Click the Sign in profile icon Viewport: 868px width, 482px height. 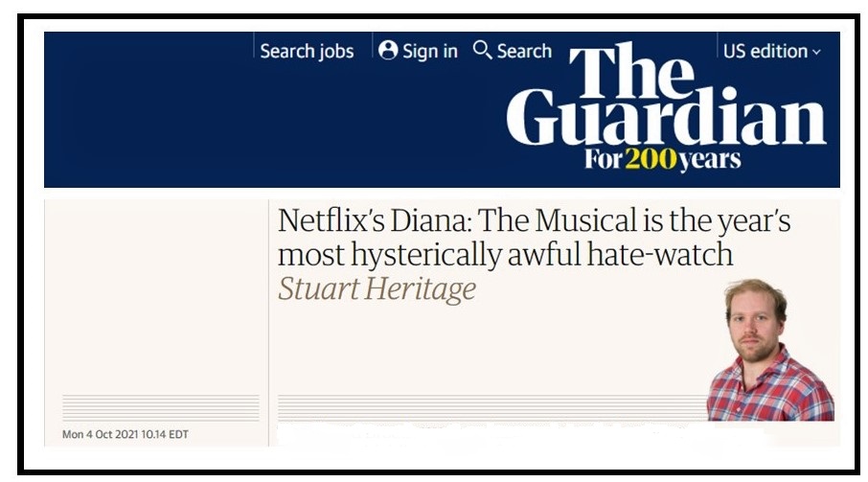[x=388, y=50]
